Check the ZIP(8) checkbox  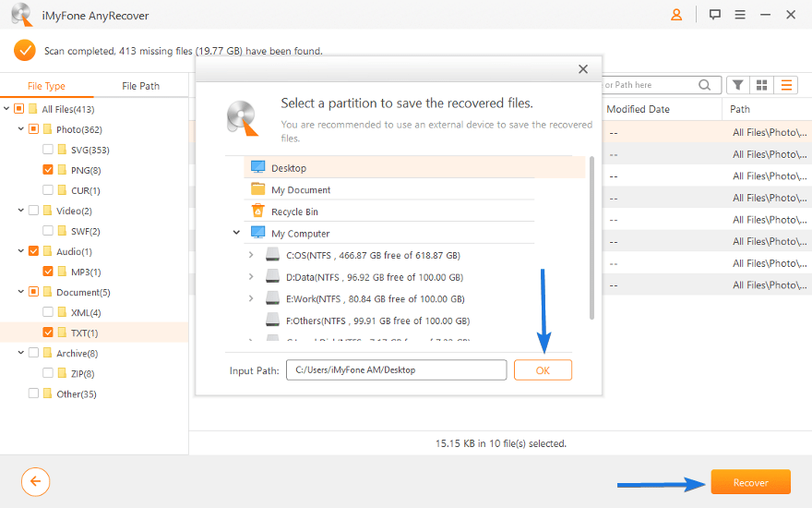click(48, 373)
